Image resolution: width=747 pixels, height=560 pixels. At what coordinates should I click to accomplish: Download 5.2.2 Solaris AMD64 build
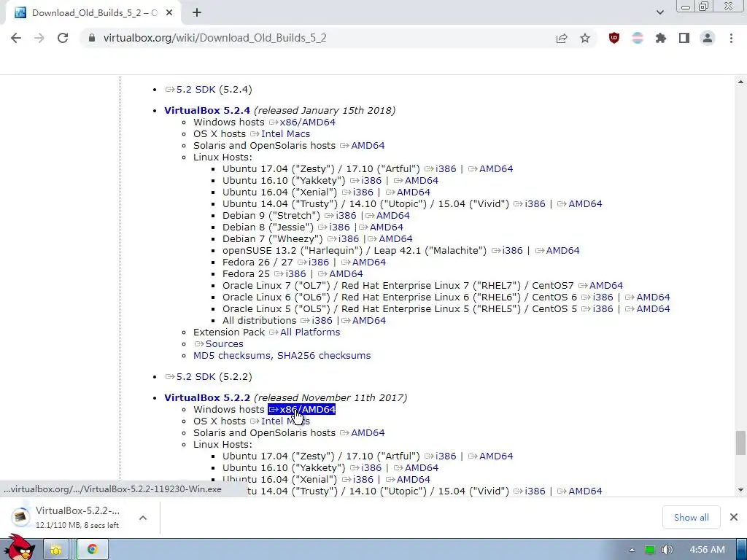pos(362,433)
